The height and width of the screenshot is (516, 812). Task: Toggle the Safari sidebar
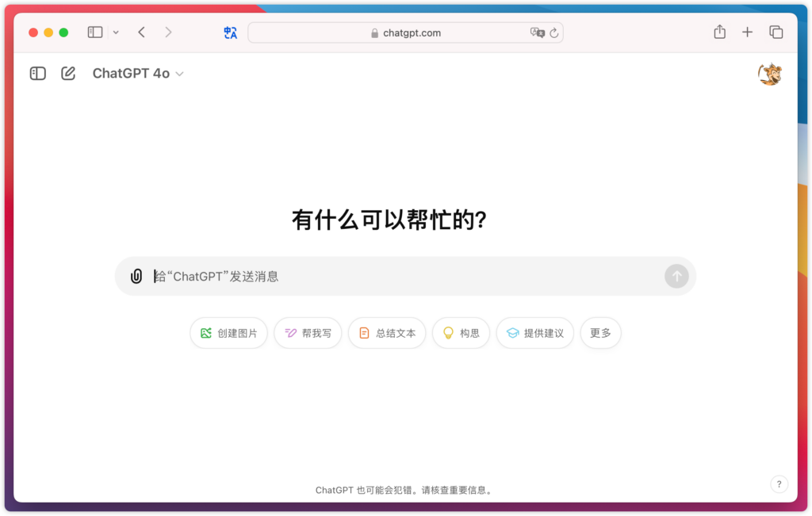(95, 32)
